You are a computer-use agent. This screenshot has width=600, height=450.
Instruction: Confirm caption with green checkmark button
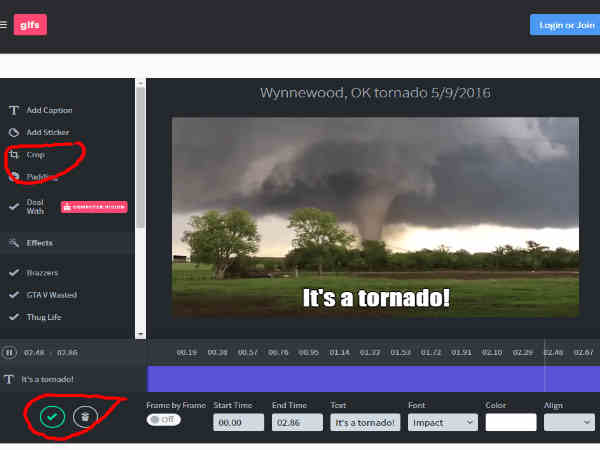(52, 415)
